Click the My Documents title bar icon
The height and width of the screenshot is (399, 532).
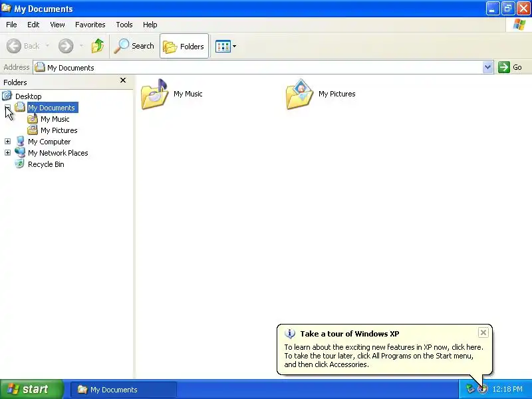tap(7, 8)
